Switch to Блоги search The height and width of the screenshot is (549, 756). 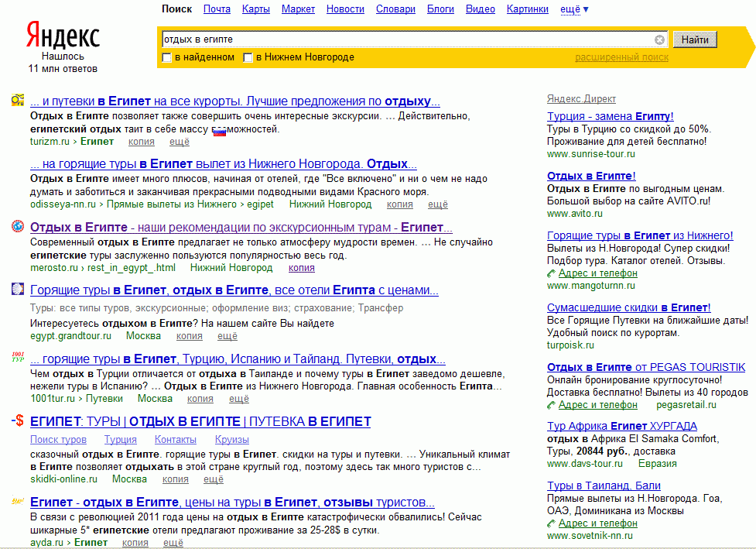point(441,9)
